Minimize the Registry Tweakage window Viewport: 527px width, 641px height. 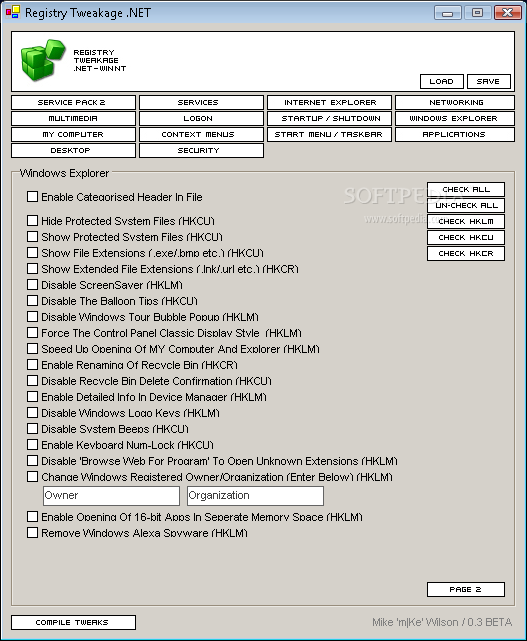pos(448,13)
